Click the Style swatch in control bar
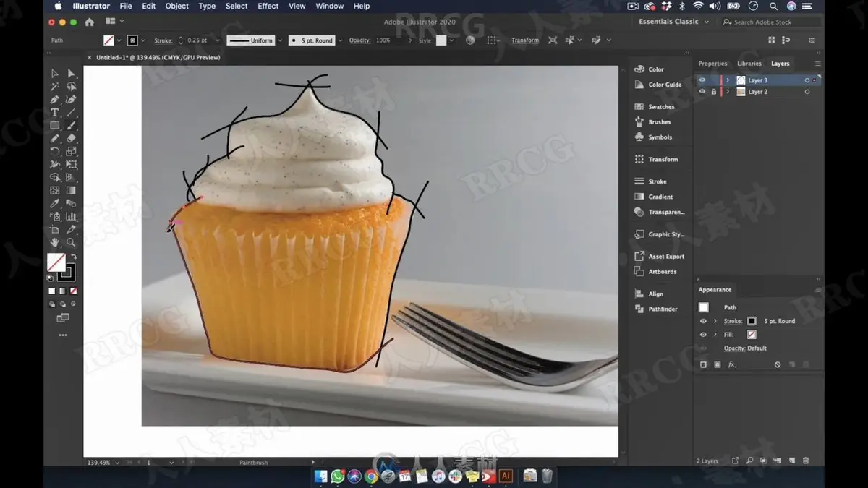This screenshot has height=488, width=868. (441, 40)
